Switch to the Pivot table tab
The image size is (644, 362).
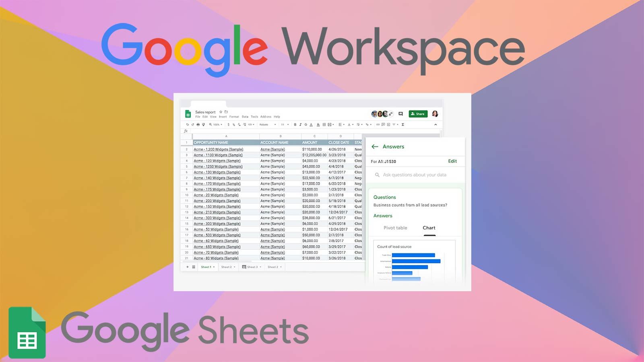(x=395, y=228)
